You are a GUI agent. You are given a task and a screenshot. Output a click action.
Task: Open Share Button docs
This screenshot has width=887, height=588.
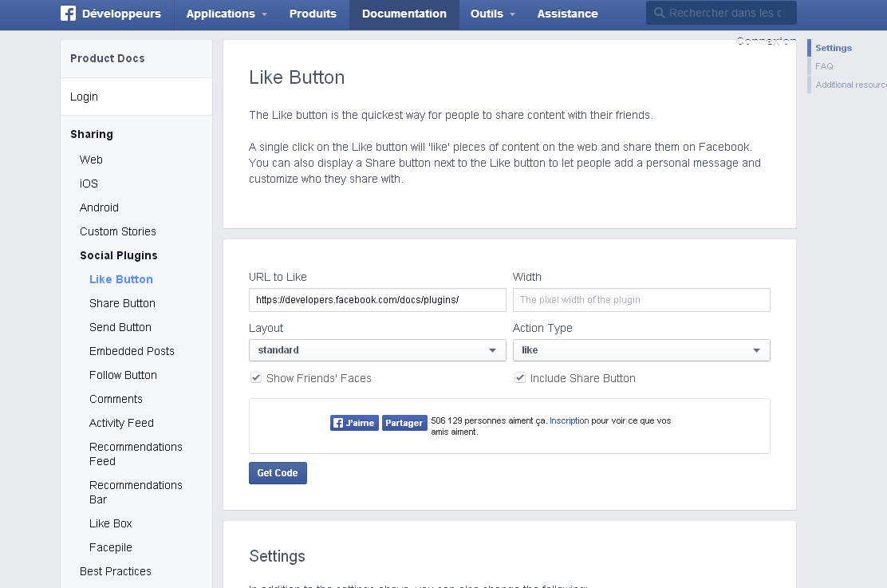122,303
